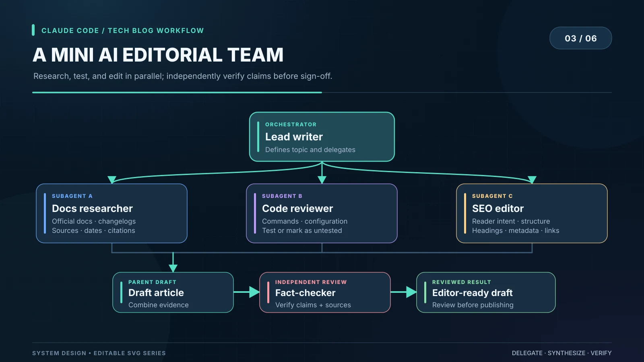This screenshot has height=362, width=644.
Task: Open the SEO editor subagent card
Action: [x=532, y=213]
